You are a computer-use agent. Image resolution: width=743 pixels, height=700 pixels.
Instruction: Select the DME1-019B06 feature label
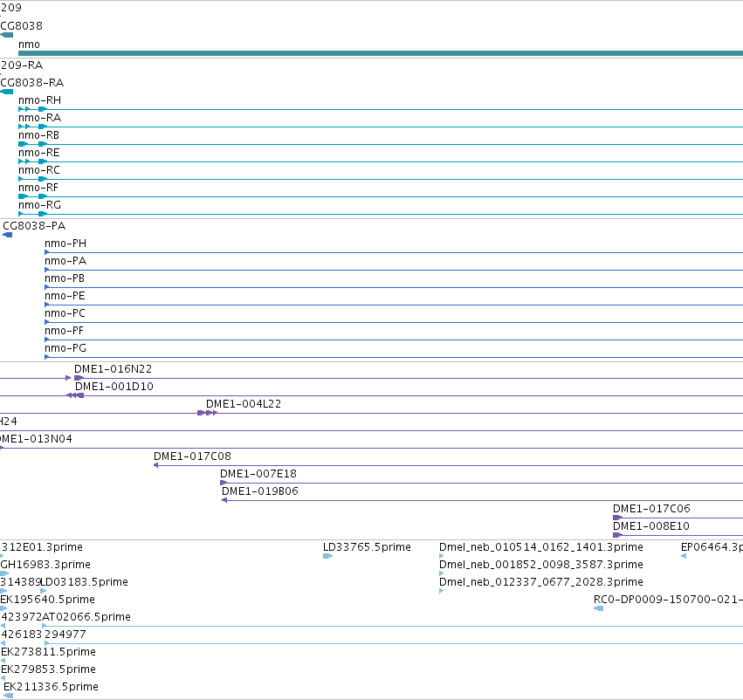click(x=260, y=491)
